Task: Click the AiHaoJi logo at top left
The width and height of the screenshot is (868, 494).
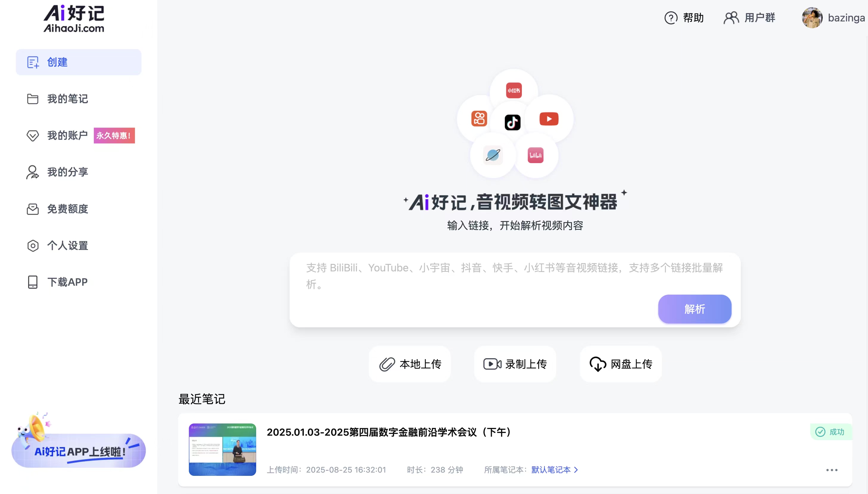Action: click(74, 19)
